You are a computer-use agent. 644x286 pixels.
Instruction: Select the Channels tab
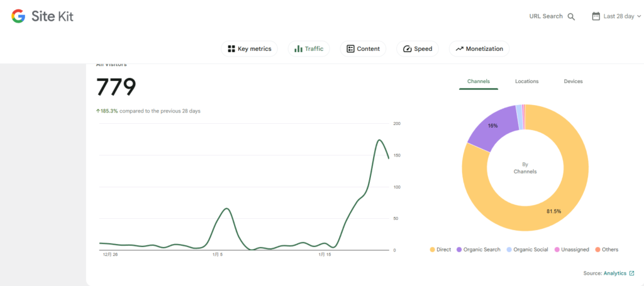coord(479,81)
